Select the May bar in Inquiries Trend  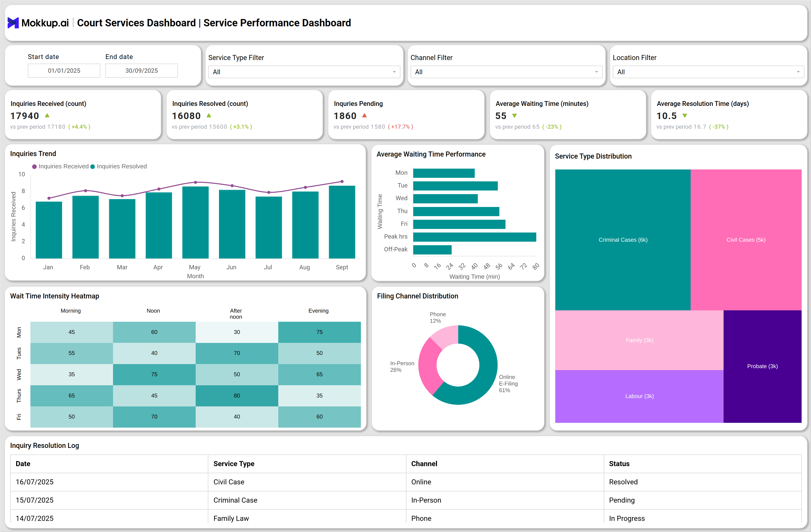pos(195,222)
